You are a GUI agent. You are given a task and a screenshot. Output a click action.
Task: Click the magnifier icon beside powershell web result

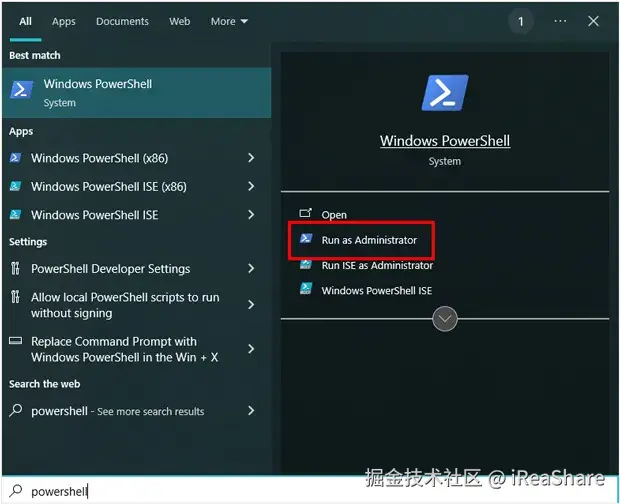(15, 410)
